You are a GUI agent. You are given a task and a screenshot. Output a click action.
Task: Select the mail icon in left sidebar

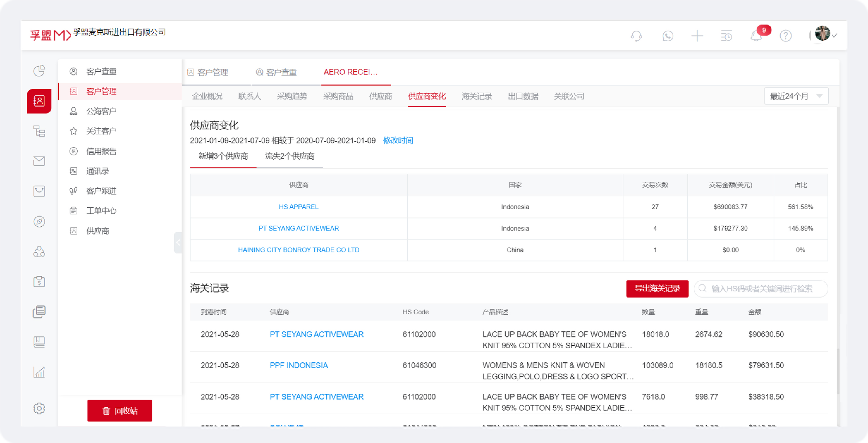coord(39,161)
